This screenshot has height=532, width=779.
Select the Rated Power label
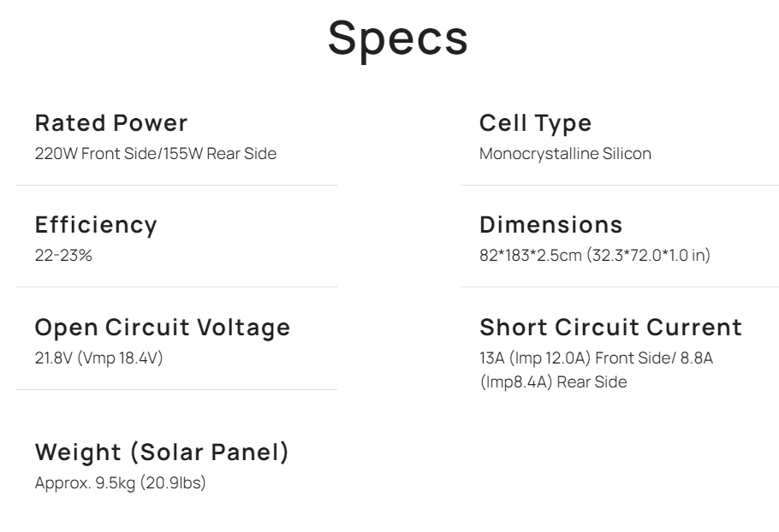coord(111,123)
